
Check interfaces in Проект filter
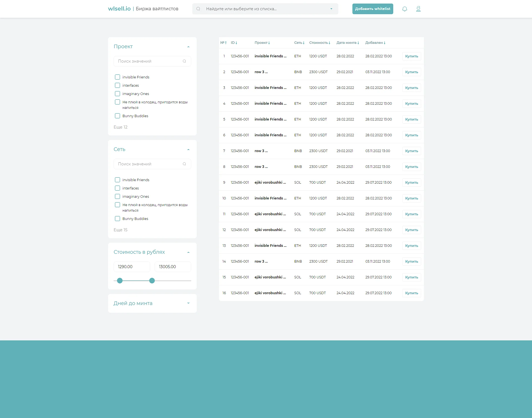tap(117, 85)
